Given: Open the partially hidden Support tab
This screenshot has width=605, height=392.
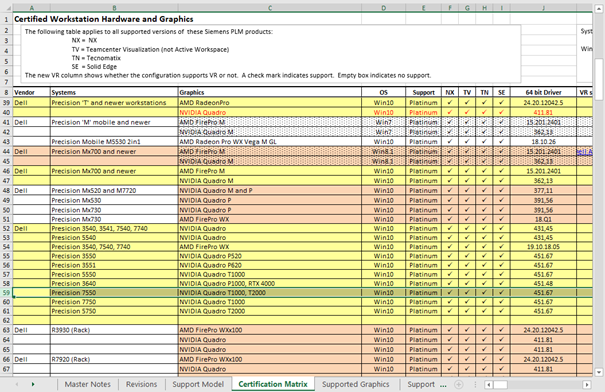Looking at the screenshot, I should (x=421, y=384).
